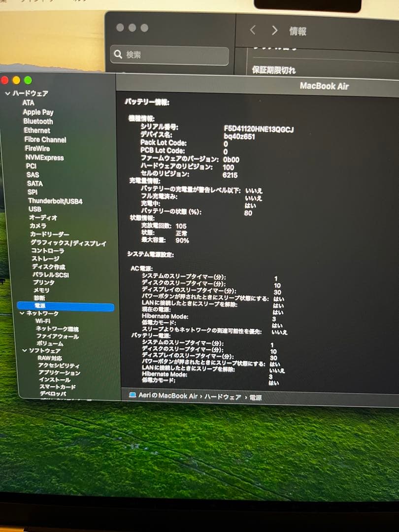Open グラフィックス/ディスプレイ in sidebar
The width and height of the screenshot is (399, 532).
tap(68, 243)
